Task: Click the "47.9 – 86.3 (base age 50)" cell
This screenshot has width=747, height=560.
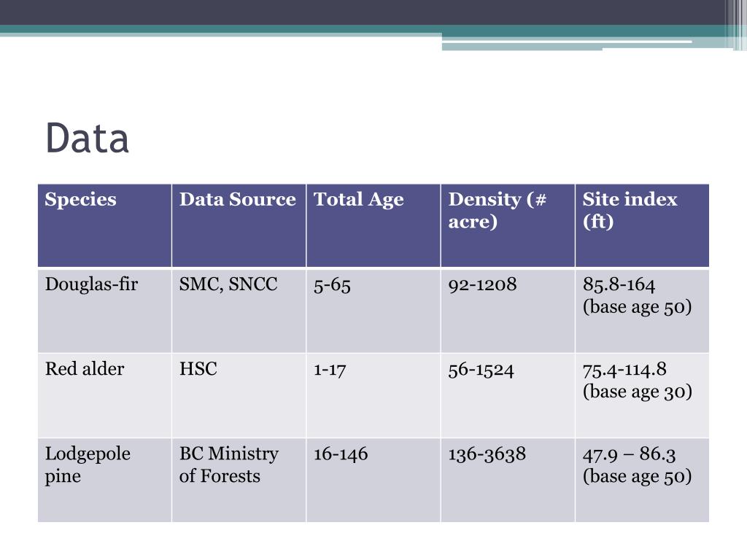Action: (x=642, y=480)
